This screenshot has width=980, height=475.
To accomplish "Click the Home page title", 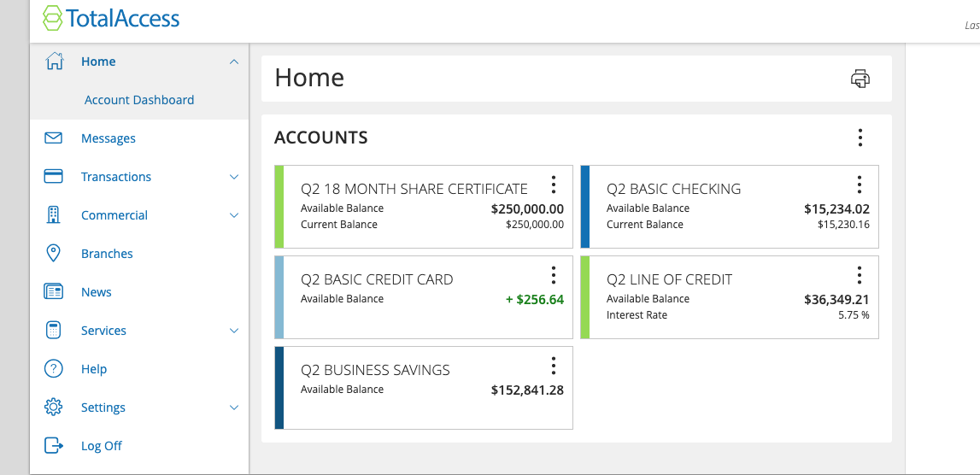I will tap(309, 78).
